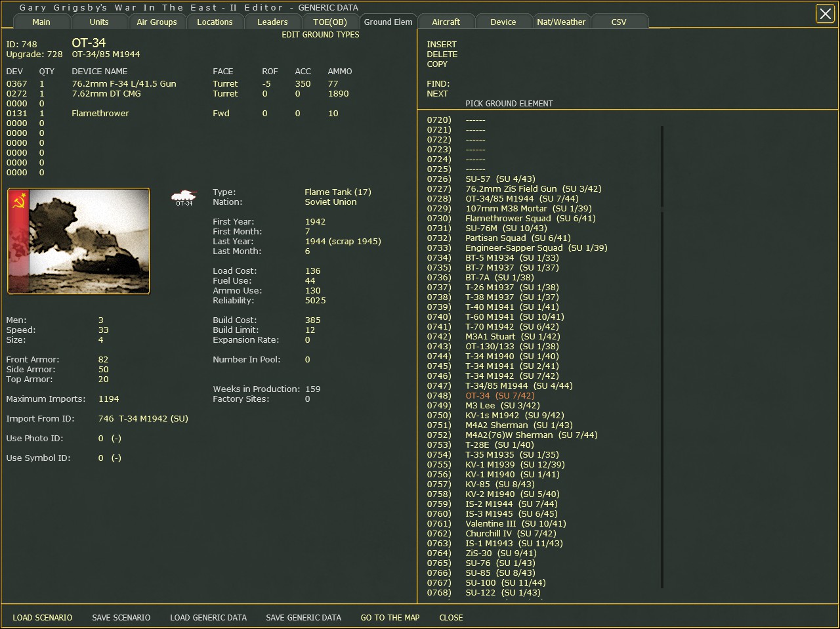
Task: Click the Flamethrower device name
Action: [100, 114]
